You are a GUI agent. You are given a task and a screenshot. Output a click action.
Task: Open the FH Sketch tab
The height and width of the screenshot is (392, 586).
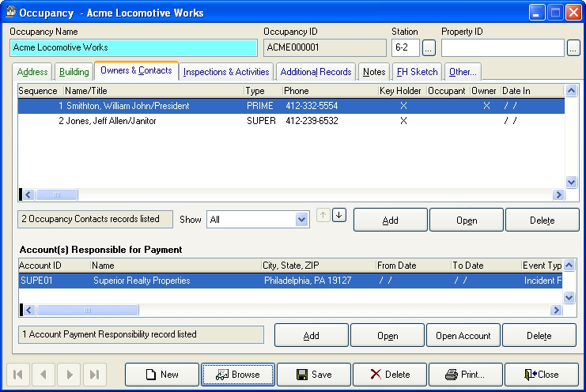(418, 72)
